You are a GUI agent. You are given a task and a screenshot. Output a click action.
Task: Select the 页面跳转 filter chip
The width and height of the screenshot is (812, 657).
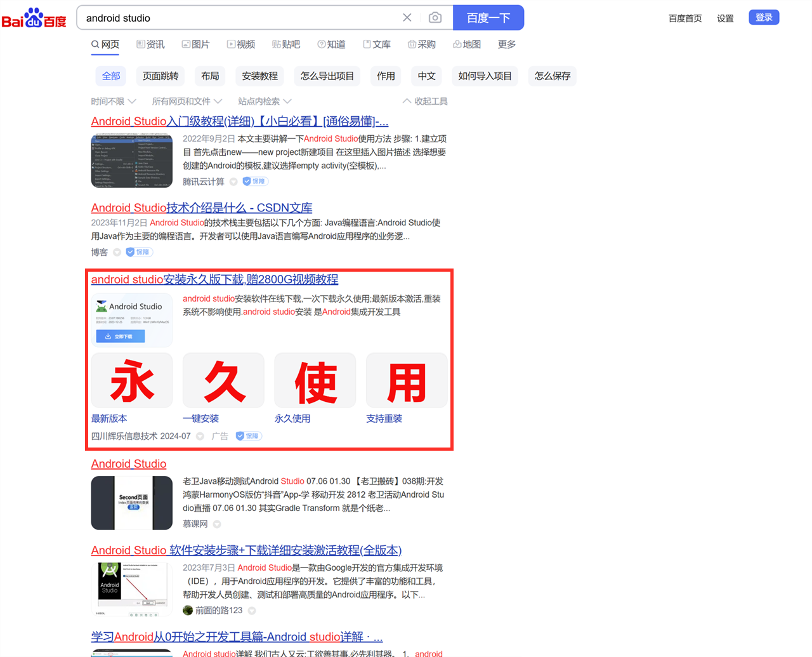click(160, 76)
